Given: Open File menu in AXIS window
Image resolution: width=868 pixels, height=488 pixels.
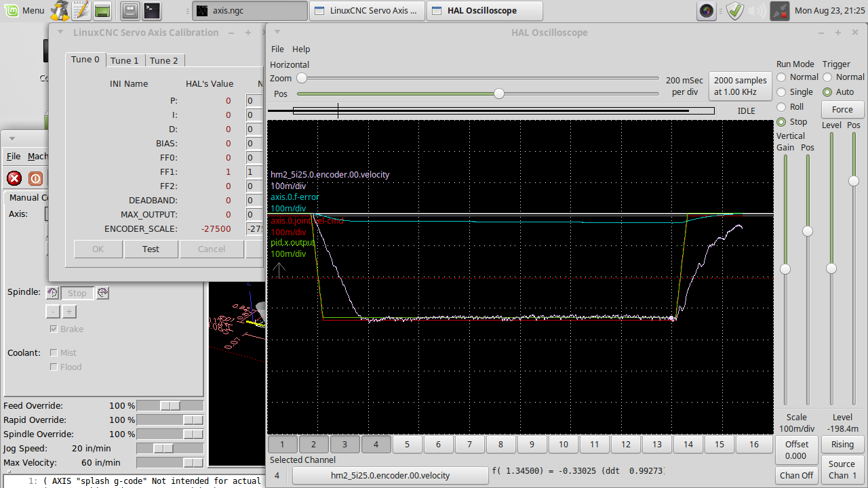Looking at the screenshot, I should (14, 156).
